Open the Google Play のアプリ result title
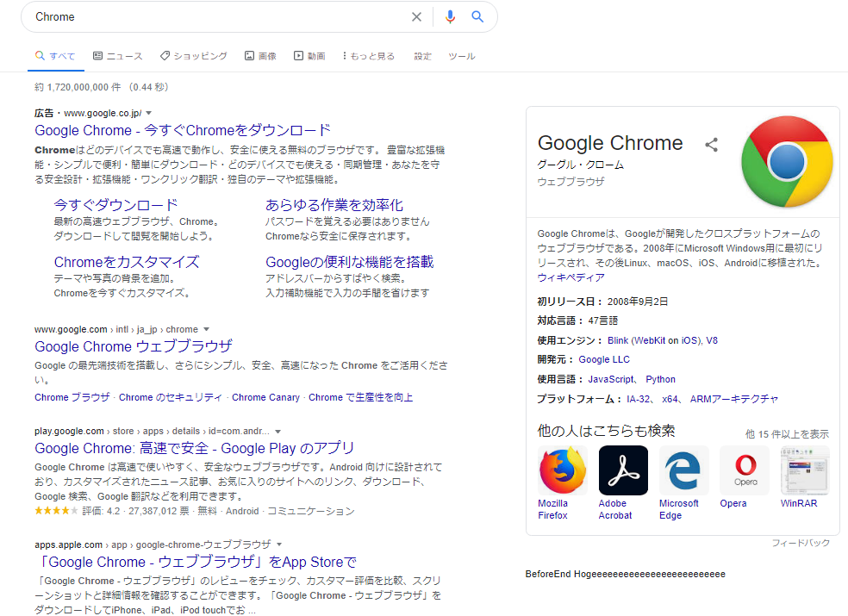 pos(194,448)
